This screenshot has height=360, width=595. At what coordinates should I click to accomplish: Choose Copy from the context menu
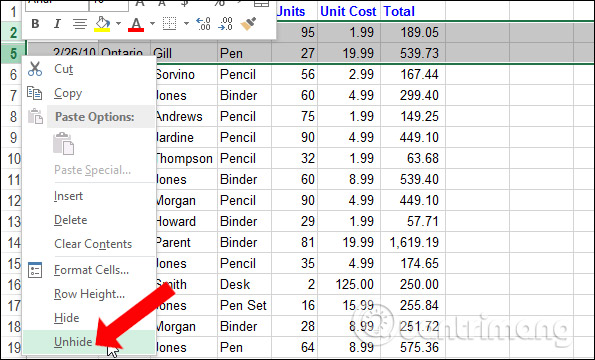coord(89,93)
